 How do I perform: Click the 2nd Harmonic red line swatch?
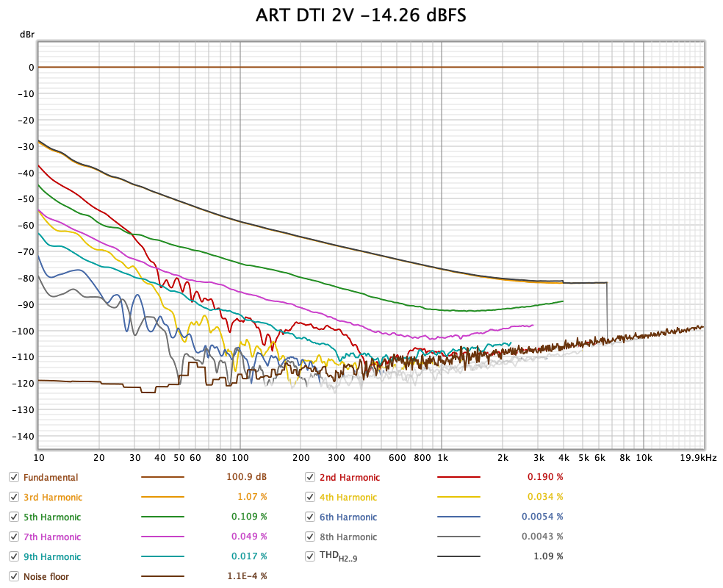tap(458, 477)
